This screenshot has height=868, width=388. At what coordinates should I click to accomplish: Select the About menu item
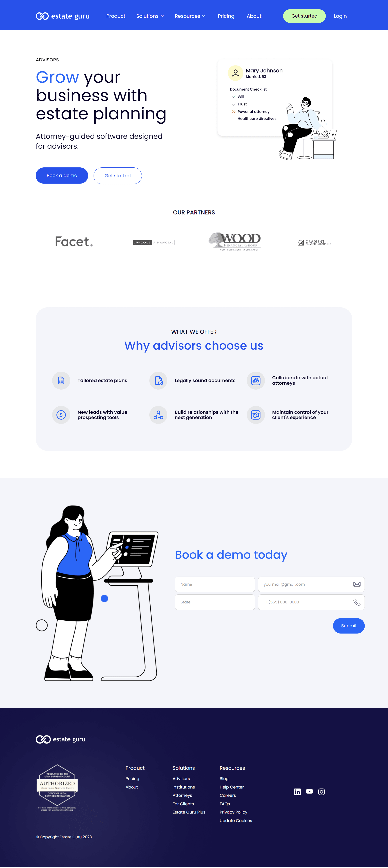coord(254,16)
